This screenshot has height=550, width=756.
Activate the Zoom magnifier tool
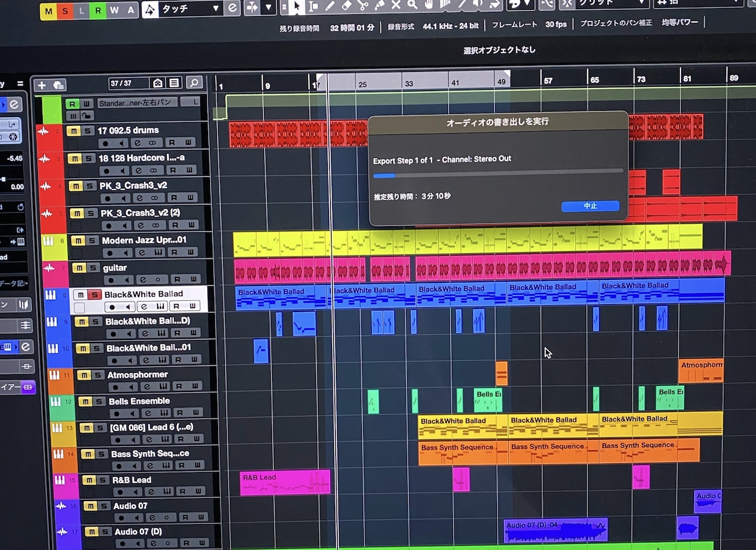(412, 6)
